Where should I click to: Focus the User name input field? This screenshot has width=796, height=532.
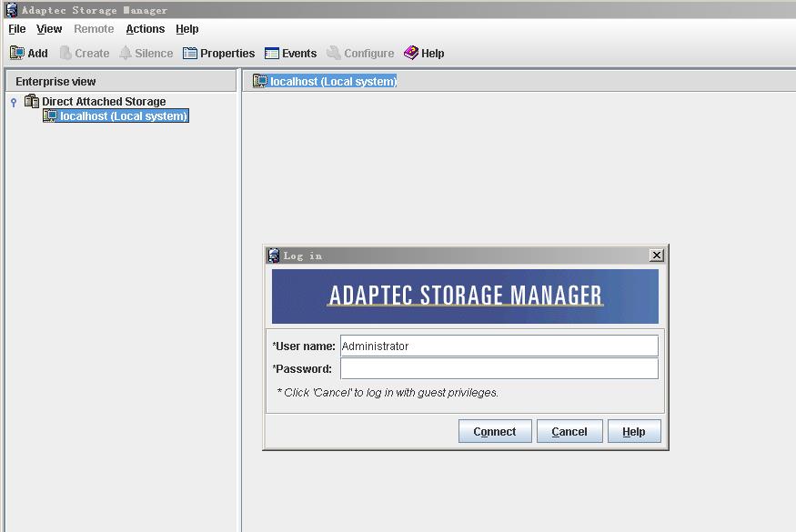pyautogui.click(x=499, y=346)
